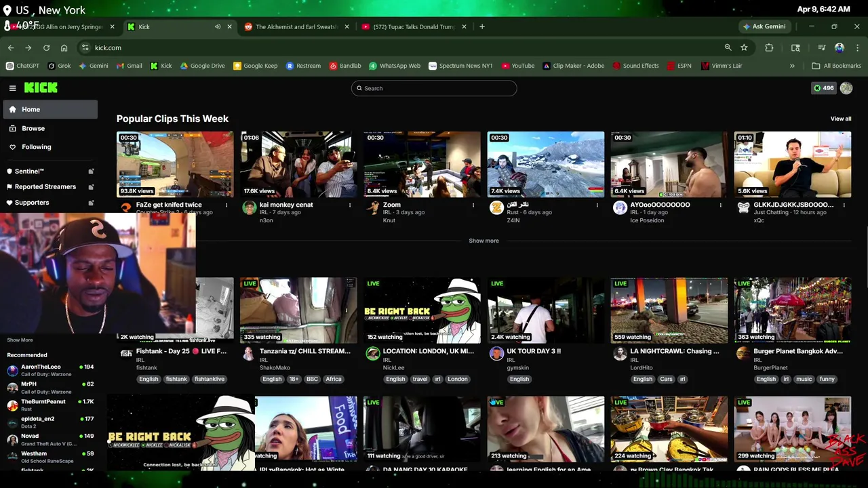The width and height of the screenshot is (868, 488).
Task: Show hidden bookmarks overflow chevron
Action: (x=792, y=66)
